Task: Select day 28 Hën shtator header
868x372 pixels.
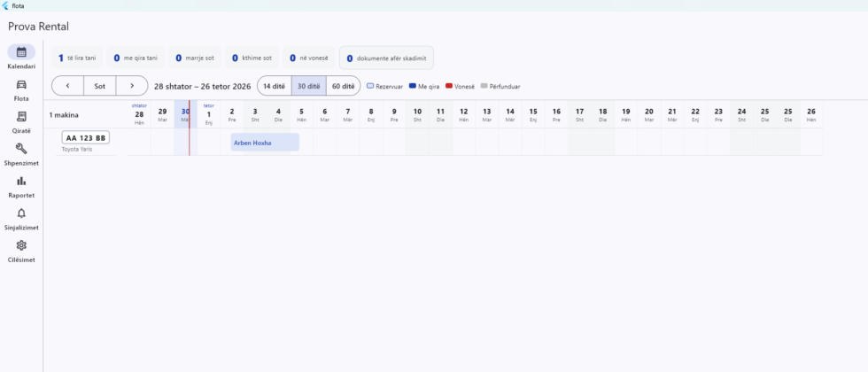Action: pyautogui.click(x=140, y=114)
